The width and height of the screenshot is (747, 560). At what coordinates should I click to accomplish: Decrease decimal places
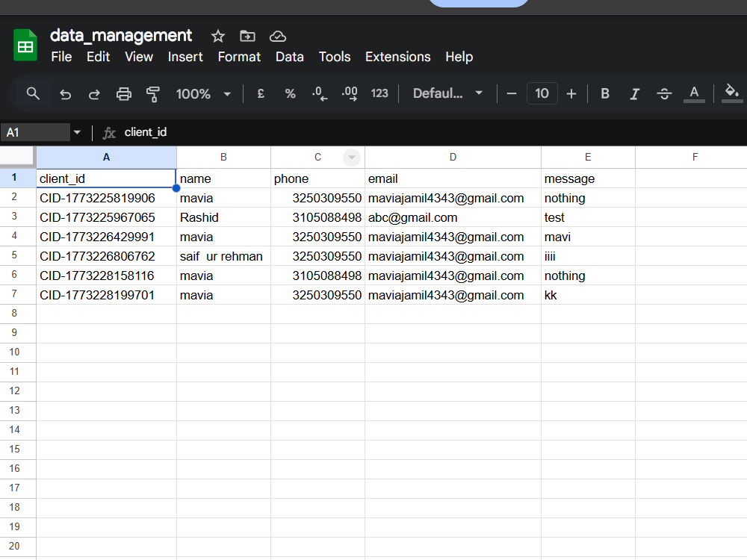[320, 94]
